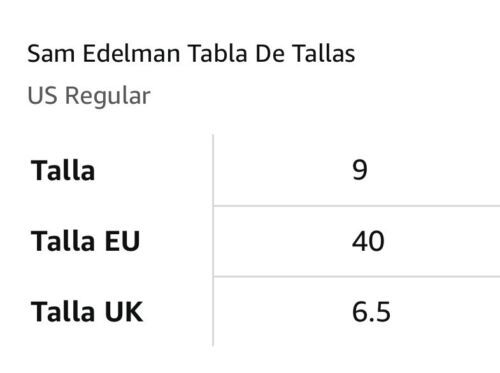Click the word "Sam" in the title
This screenshot has width=500, height=373.
pos(51,54)
